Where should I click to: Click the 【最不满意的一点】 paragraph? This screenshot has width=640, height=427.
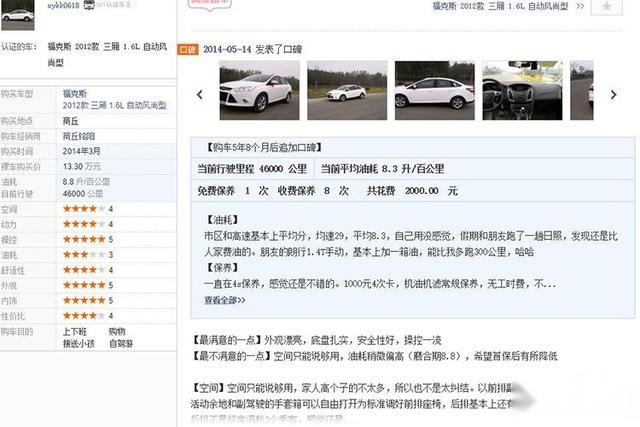[x=374, y=356]
